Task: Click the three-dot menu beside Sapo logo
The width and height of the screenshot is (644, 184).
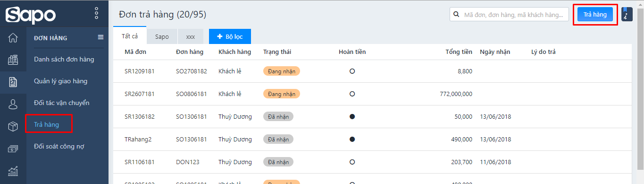Action: point(96,13)
